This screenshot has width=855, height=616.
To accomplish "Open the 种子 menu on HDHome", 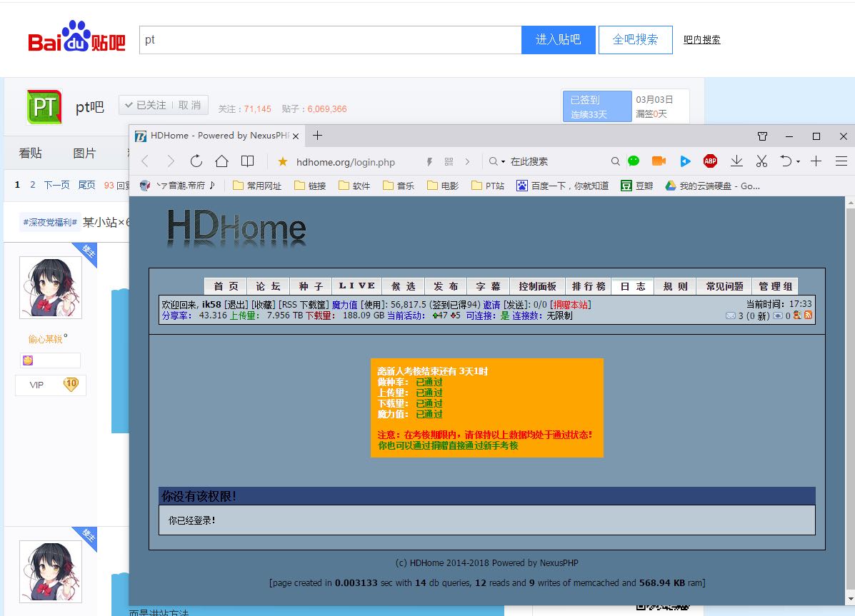I will (x=311, y=286).
